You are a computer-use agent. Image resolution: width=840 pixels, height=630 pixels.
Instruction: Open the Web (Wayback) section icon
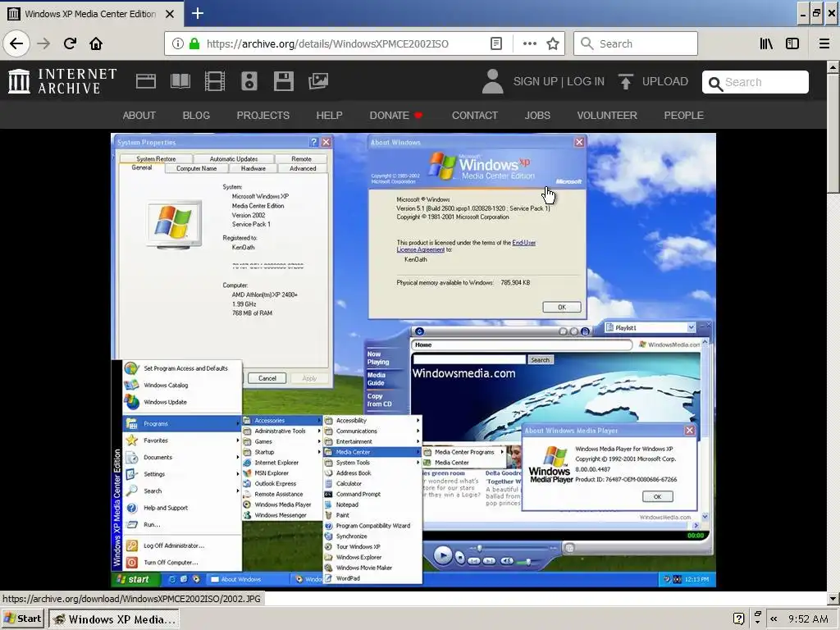pos(146,81)
